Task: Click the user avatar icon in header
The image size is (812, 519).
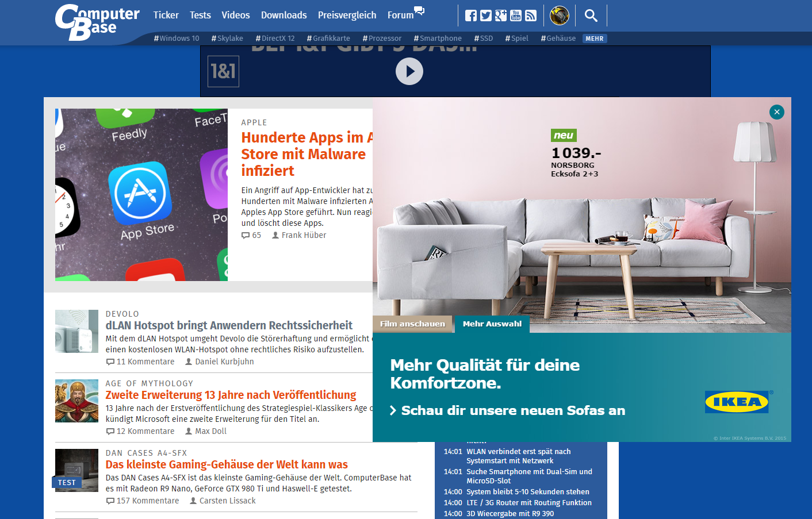Action: click(560, 16)
